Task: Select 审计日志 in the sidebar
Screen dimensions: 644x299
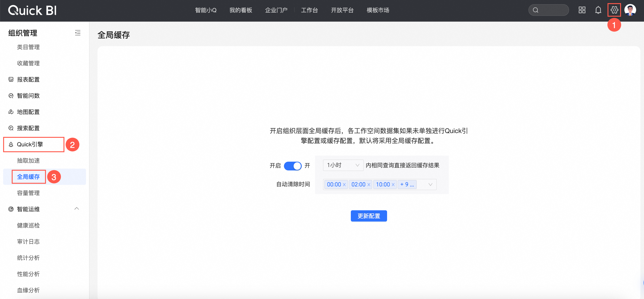Action: (x=28, y=242)
